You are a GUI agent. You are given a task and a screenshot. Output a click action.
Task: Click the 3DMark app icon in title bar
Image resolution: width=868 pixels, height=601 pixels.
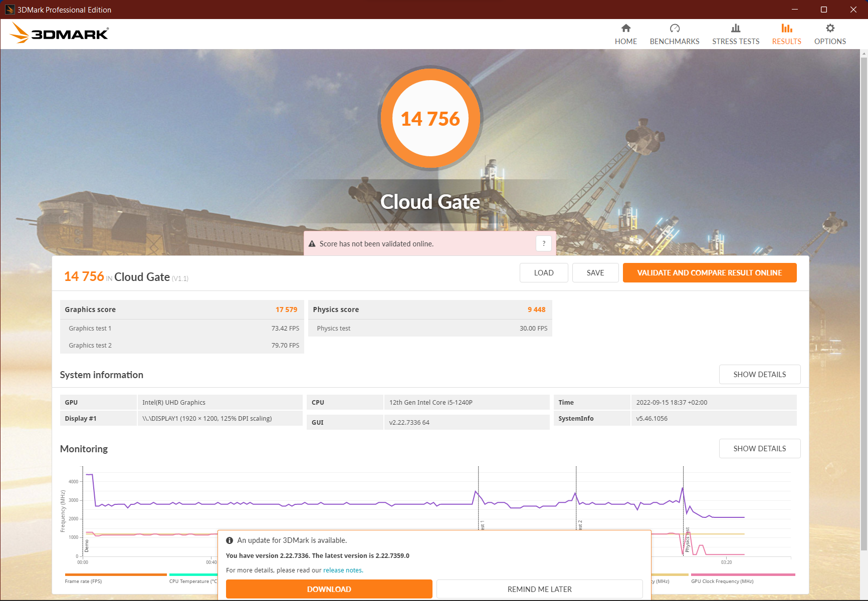click(10, 10)
